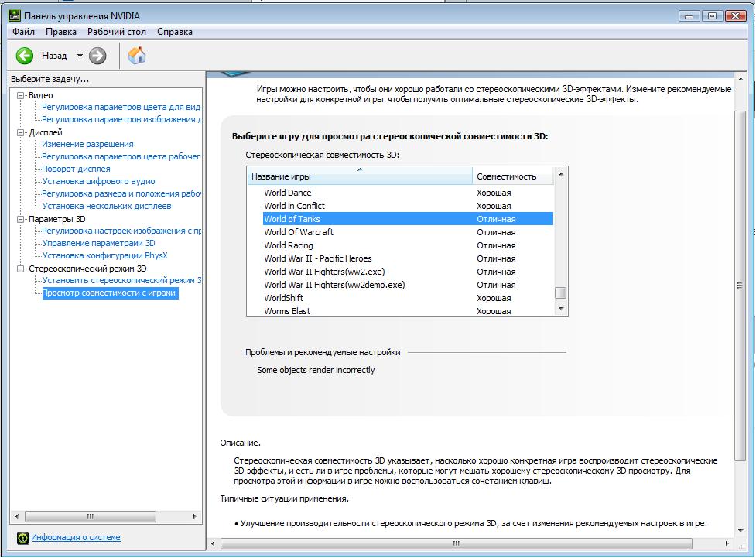Collapse the Дисплей tree section
The width and height of the screenshot is (756, 558).
21,132
